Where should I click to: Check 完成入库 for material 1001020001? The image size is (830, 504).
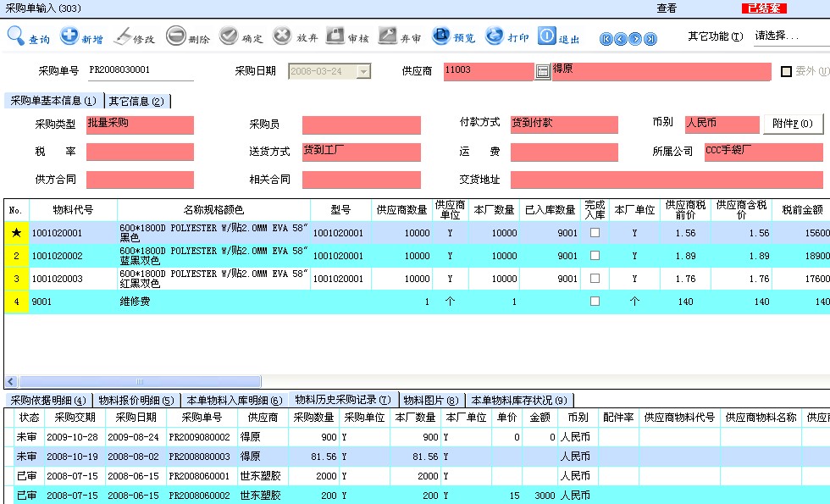click(595, 233)
